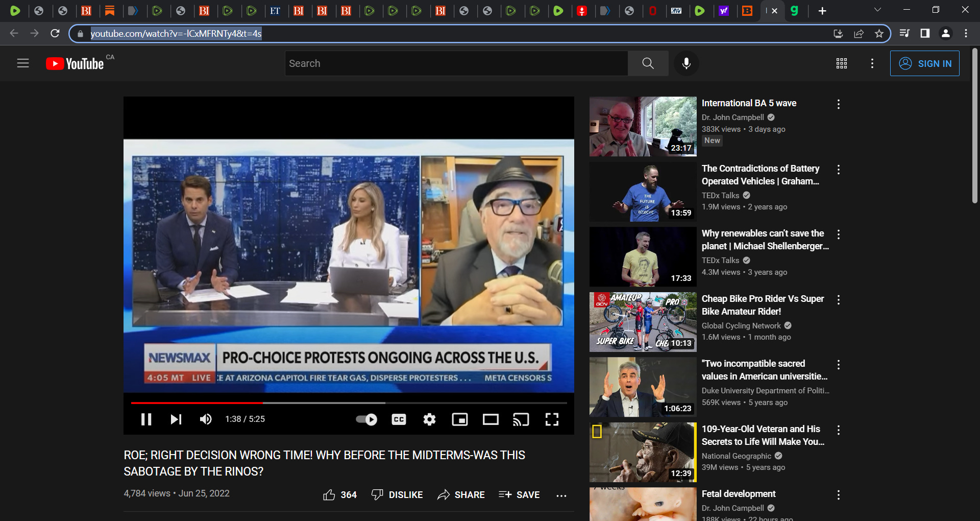Open International BA 5 wave thumbnail
Image resolution: width=980 pixels, height=521 pixels.
(x=643, y=127)
